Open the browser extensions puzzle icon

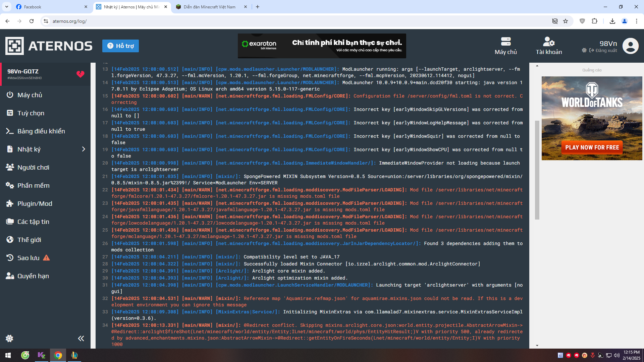(594, 21)
